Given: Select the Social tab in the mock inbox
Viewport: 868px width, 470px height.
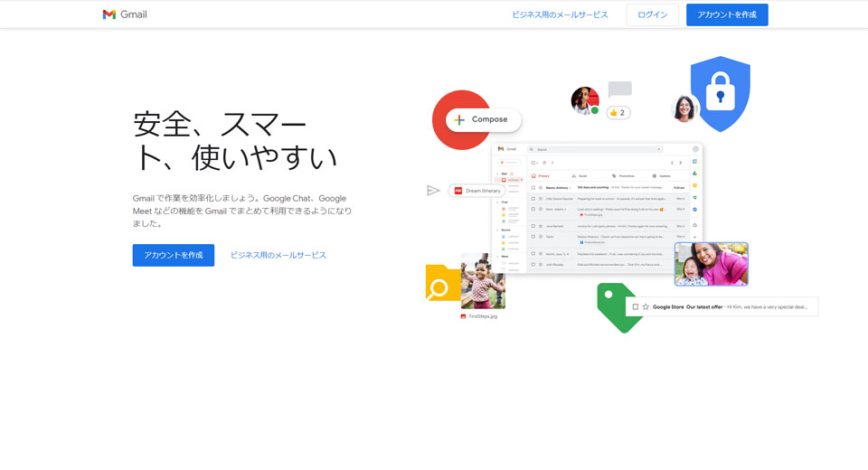Looking at the screenshot, I should 579,176.
